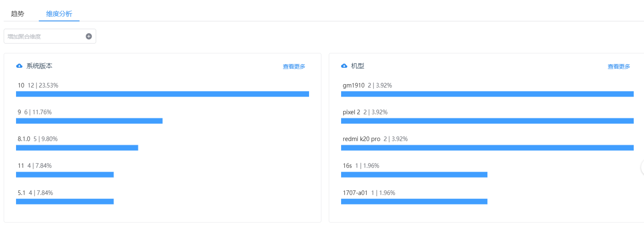Click the plus icon in aggregation field
This screenshot has height=225, width=644.
[89, 36]
